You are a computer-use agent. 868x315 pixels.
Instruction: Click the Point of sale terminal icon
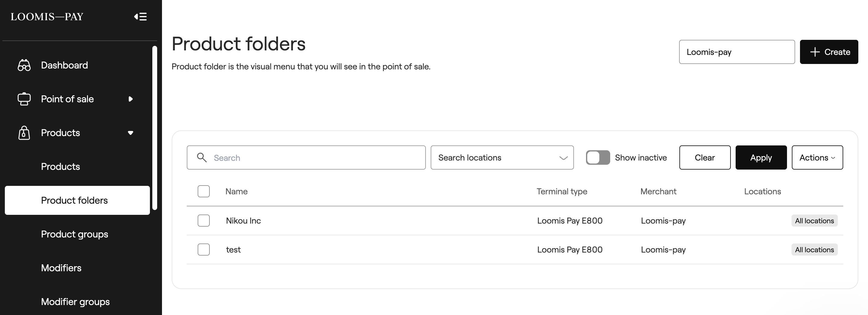pos(24,99)
